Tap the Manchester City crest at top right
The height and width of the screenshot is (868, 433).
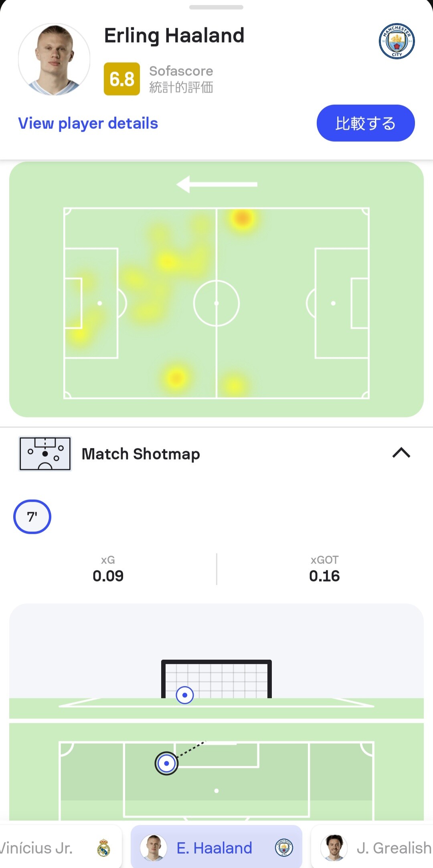pyautogui.click(x=397, y=41)
